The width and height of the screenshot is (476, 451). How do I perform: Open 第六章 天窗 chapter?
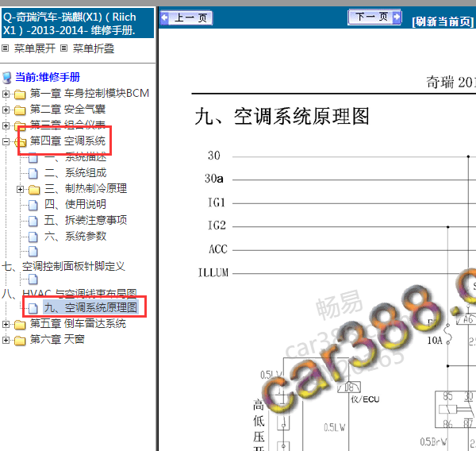[57, 339]
